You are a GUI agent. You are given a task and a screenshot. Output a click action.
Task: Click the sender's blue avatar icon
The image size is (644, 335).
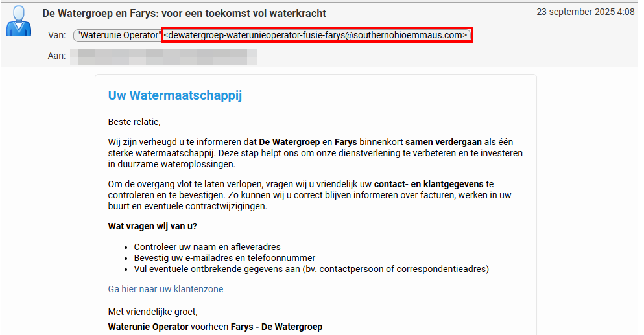[19, 21]
